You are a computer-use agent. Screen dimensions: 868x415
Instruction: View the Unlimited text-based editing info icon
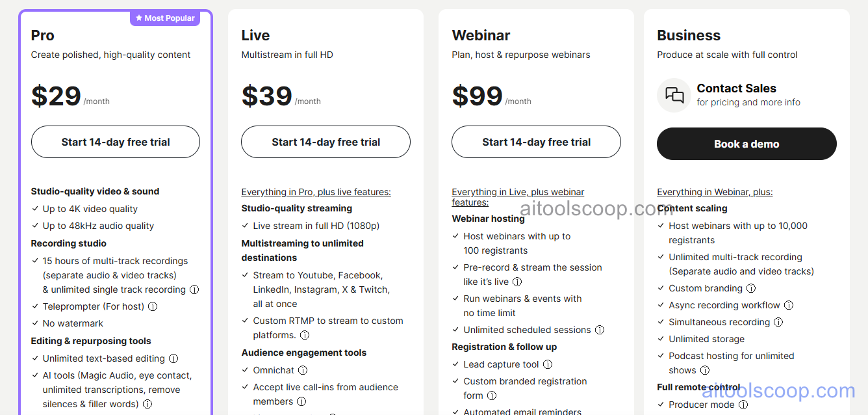(173, 358)
